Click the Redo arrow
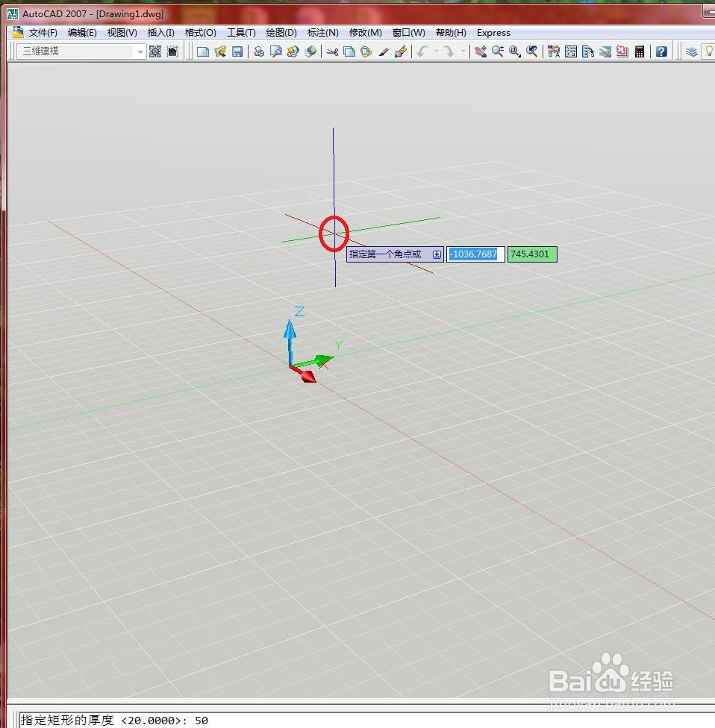The height and width of the screenshot is (728, 715). click(x=449, y=51)
